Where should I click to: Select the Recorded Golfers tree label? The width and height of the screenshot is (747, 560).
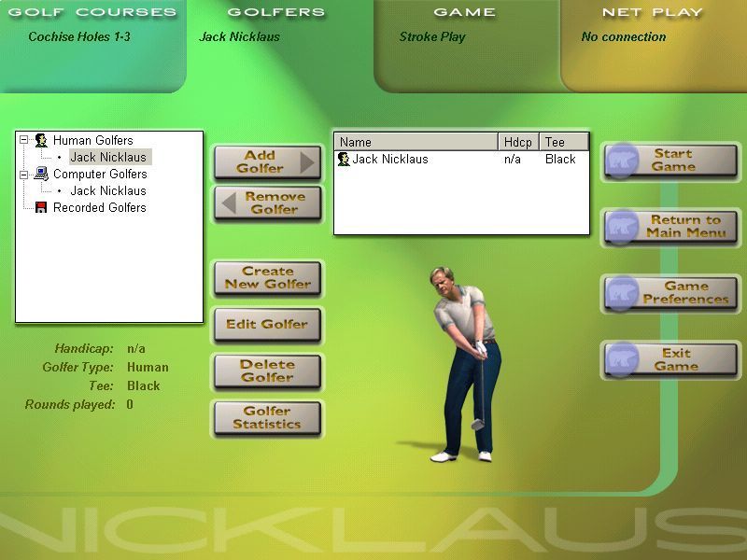click(100, 207)
